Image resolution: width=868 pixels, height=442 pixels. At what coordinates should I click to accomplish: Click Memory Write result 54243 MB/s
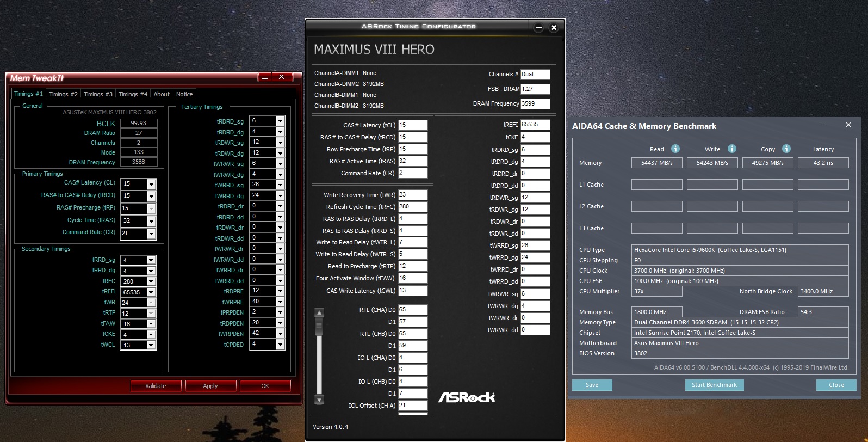click(712, 163)
